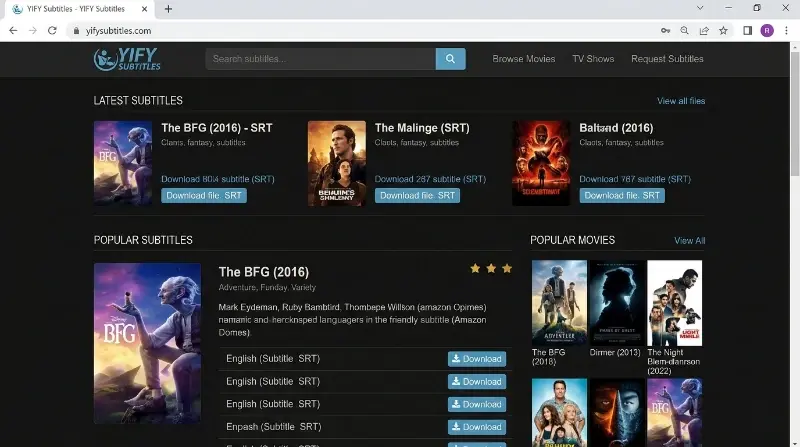The width and height of the screenshot is (800, 447).
Task: Click the padlock site info icon
Action: [x=77, y=31]
